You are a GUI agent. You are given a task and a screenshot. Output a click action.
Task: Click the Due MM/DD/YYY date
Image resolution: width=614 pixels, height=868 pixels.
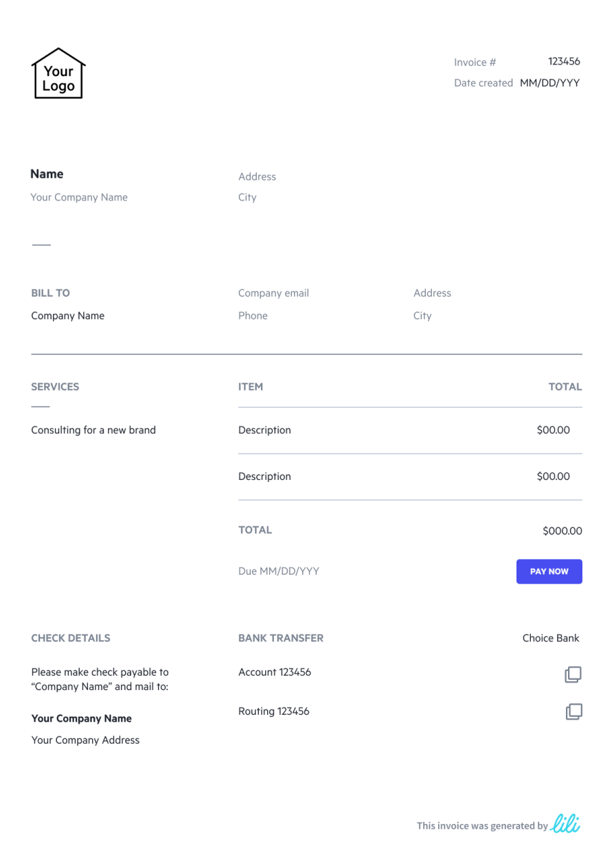pos(278,571)
